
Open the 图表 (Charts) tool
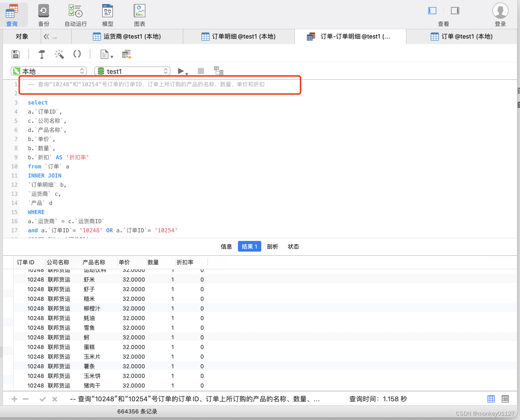click(139, 15)
